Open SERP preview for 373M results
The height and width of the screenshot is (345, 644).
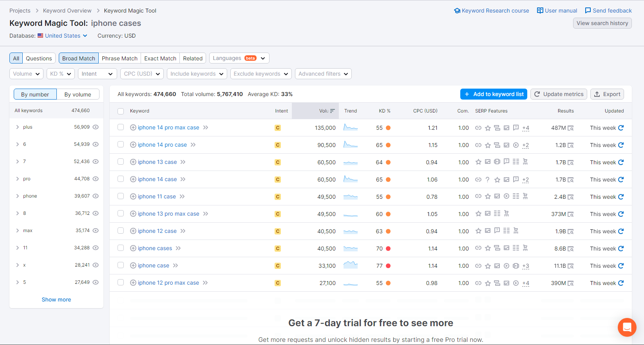point(571,214)
